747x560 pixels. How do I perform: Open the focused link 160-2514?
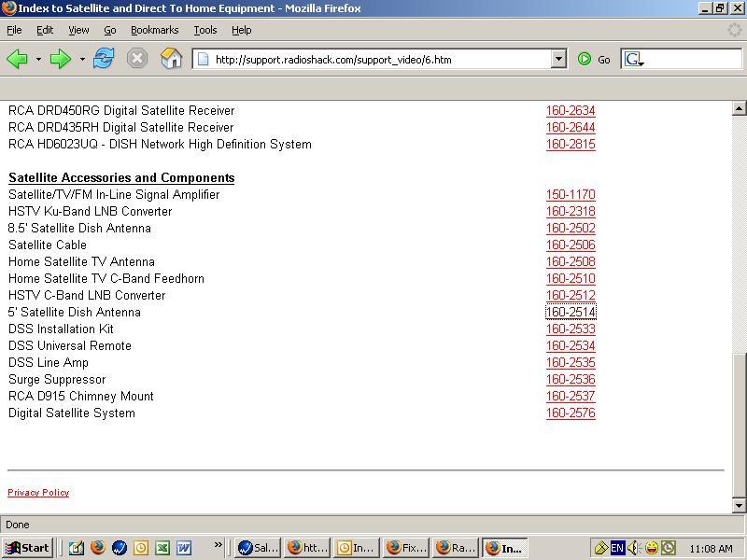coord(571,313)
